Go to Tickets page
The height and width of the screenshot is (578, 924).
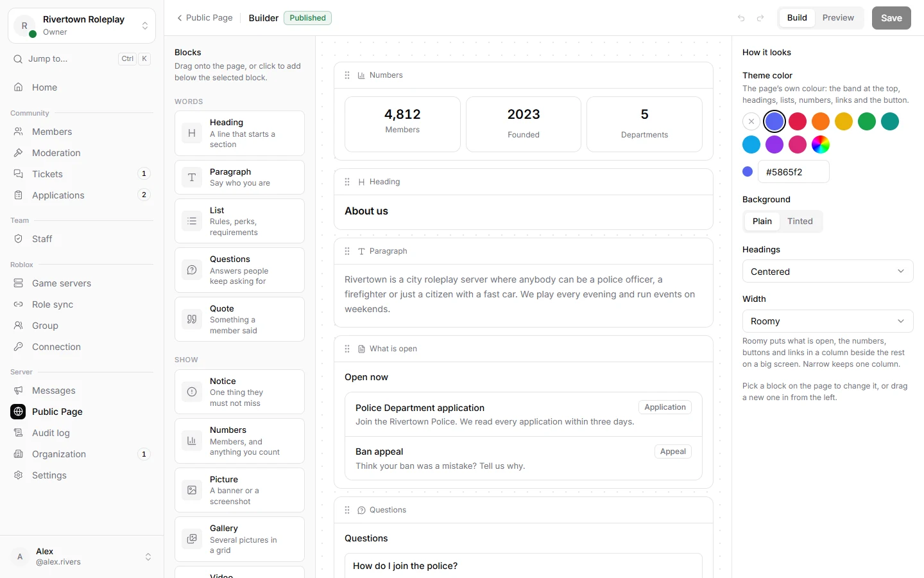click(82, 174)
